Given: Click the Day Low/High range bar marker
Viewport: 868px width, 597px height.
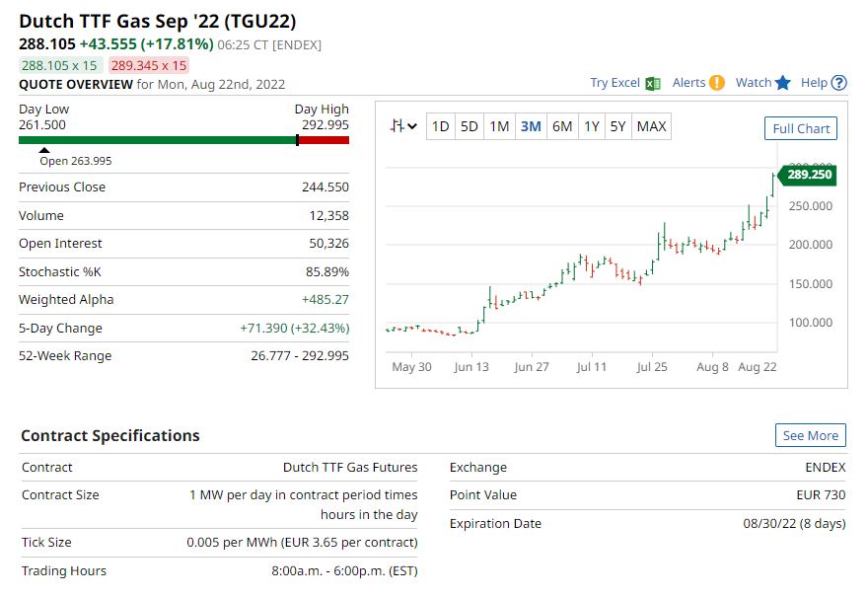Looking at the screenshot, I should click(x=298, y=140).
